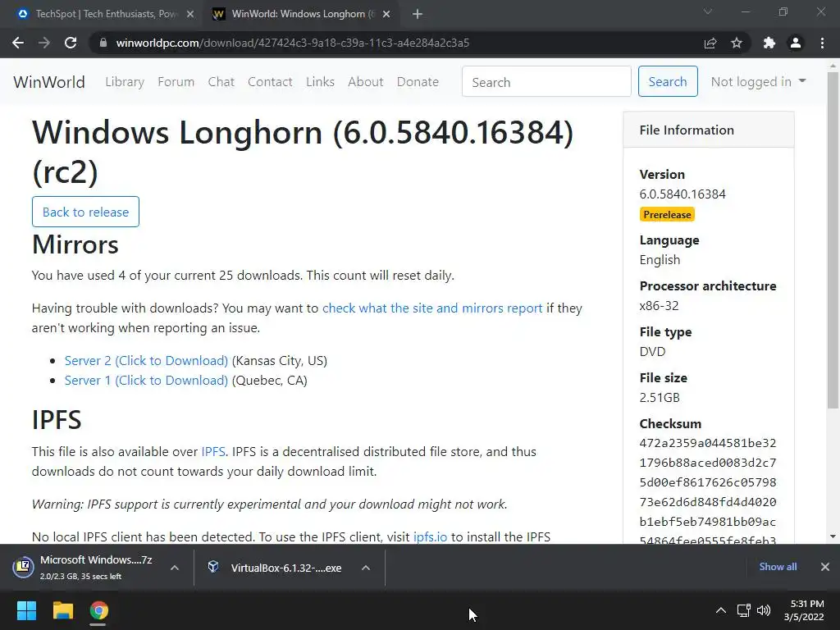
Task: Open the tab search dropdown arrow
Action: 708,11
